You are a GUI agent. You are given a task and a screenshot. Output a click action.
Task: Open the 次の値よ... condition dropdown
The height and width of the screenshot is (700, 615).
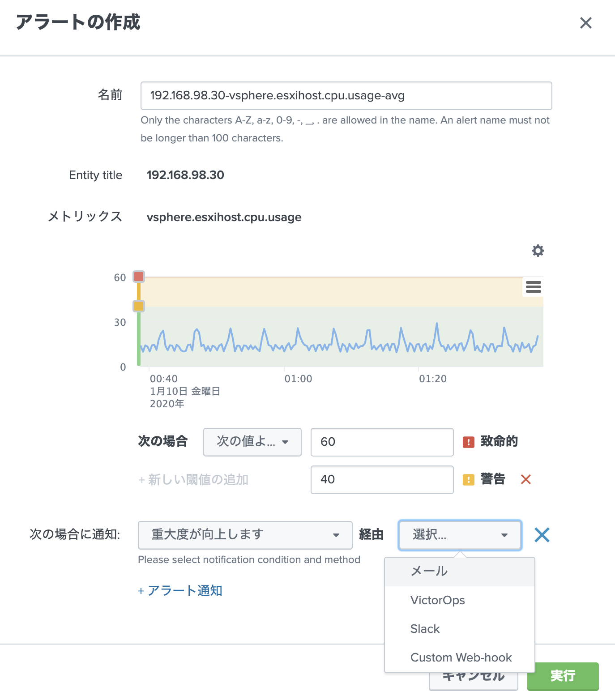(x=252, y=442)
